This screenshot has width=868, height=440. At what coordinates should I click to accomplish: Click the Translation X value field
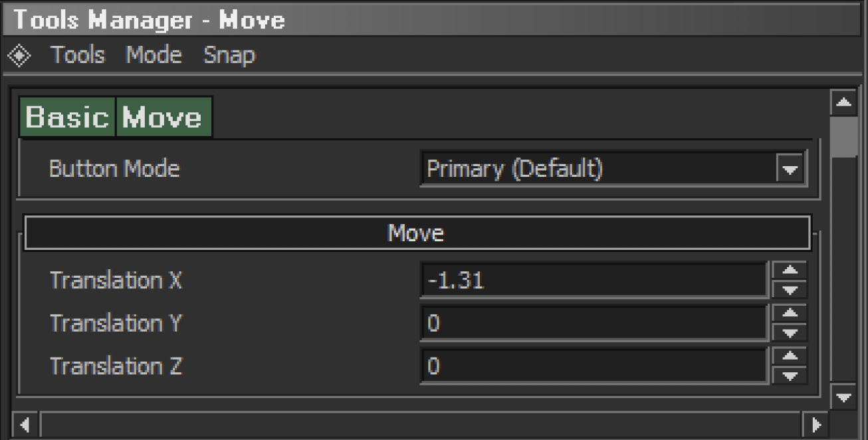point(594,280)
